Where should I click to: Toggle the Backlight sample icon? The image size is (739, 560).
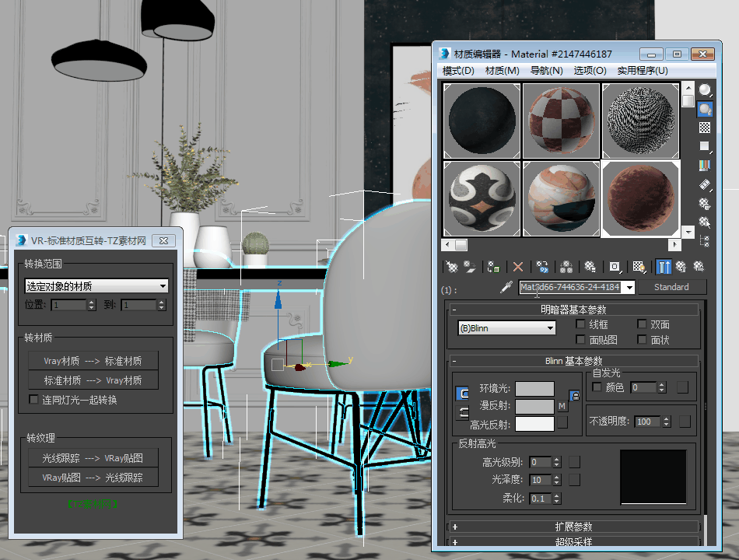[x=705, y=109]
